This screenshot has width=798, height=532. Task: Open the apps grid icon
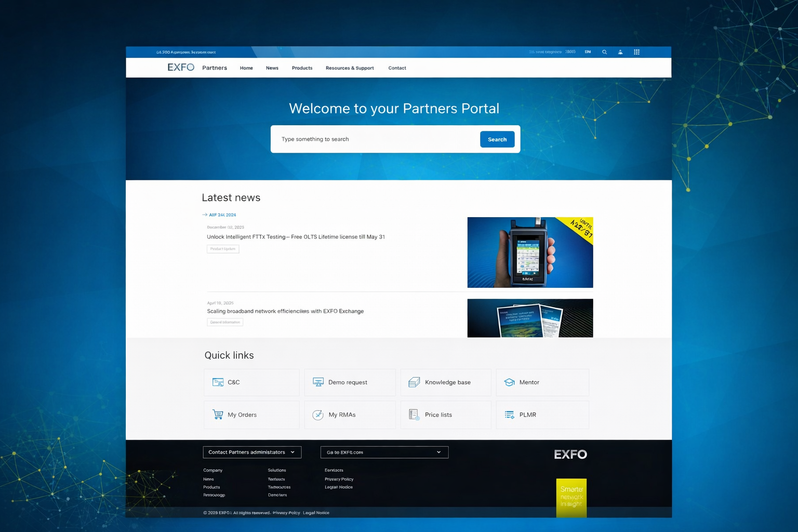click(636, 52)
